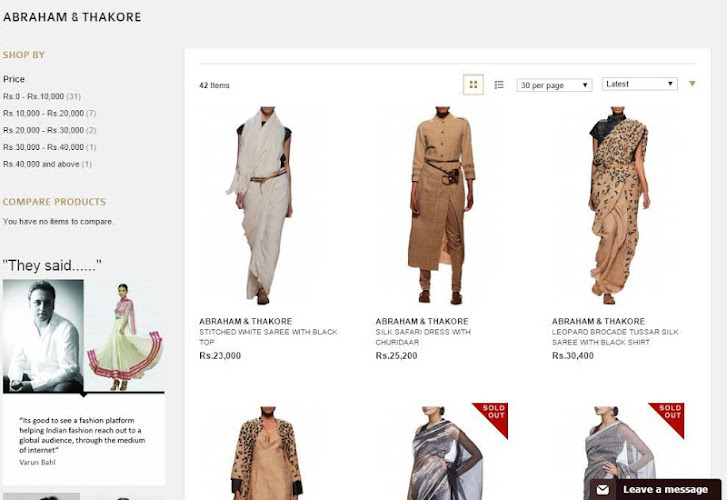Open the 'Leave a message' chat button
Screen dimensions: 727x500
click(656, 489)
